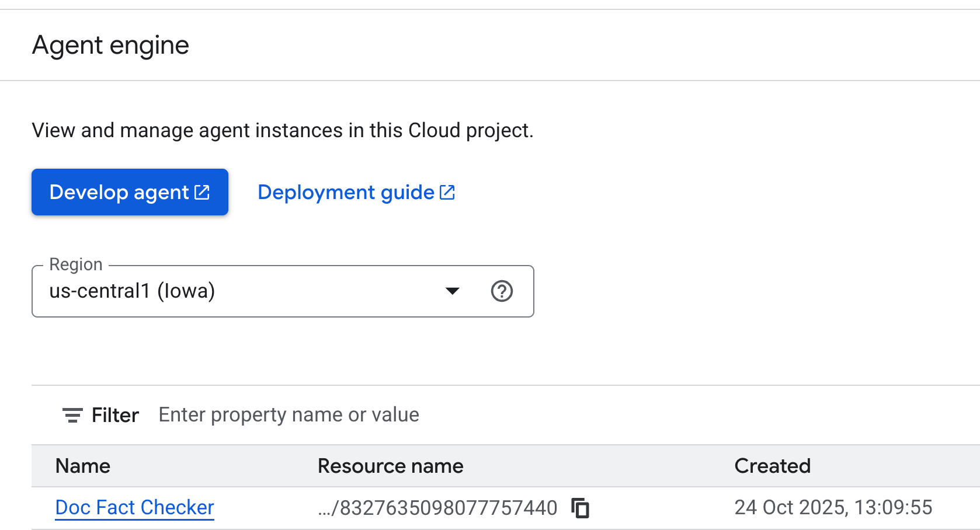
Task: Click the external-link icon inside Develop agent
Action: [x=202, y=192]
